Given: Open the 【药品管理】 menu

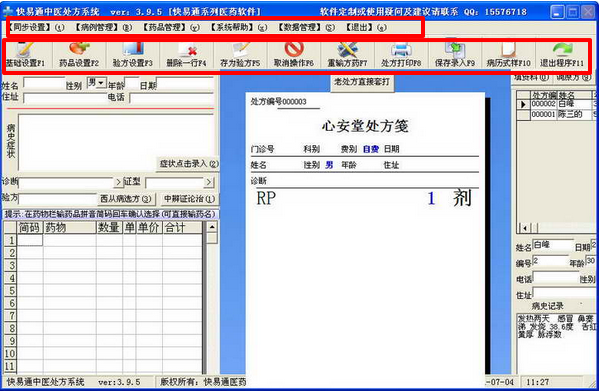Looking at the screenshot, I should coord(171,27).
